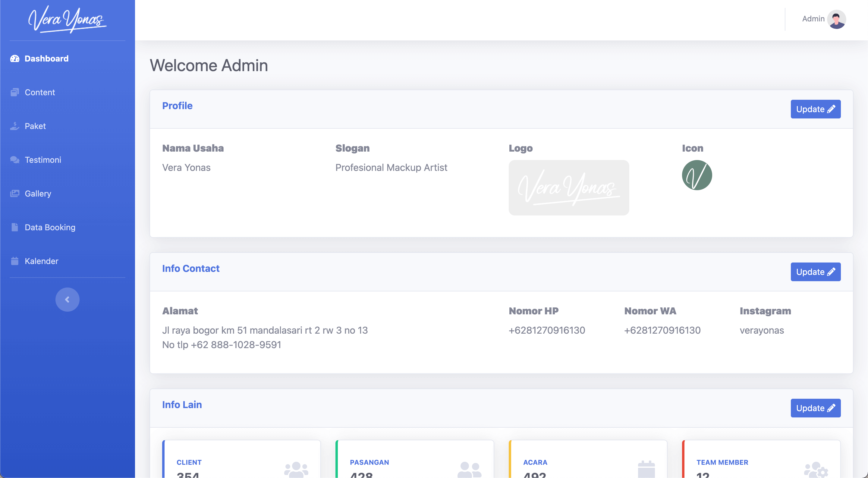Click the users group icon in CLIENT card

pos(296,470)
